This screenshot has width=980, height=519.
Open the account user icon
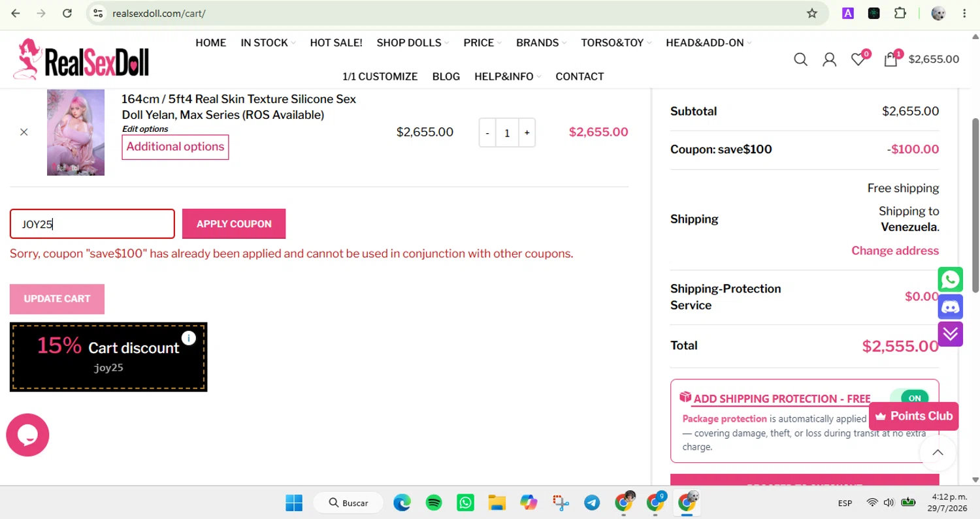tap(830, 59)
